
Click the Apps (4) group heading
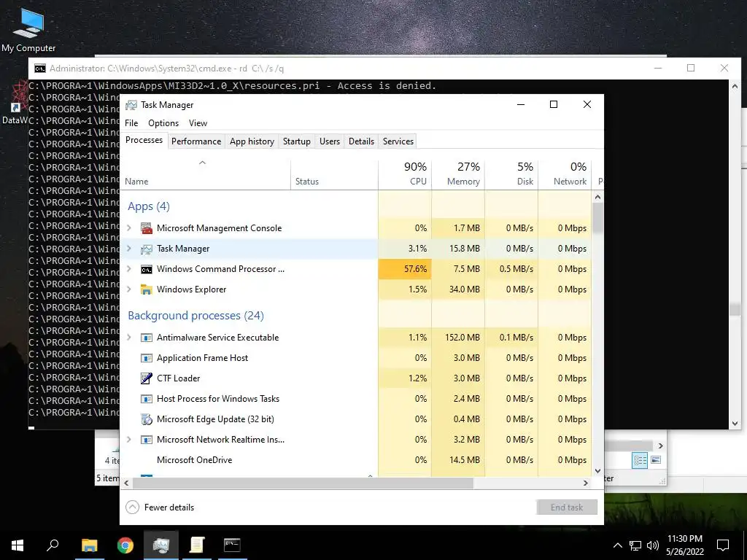click(x=149, y=206)
